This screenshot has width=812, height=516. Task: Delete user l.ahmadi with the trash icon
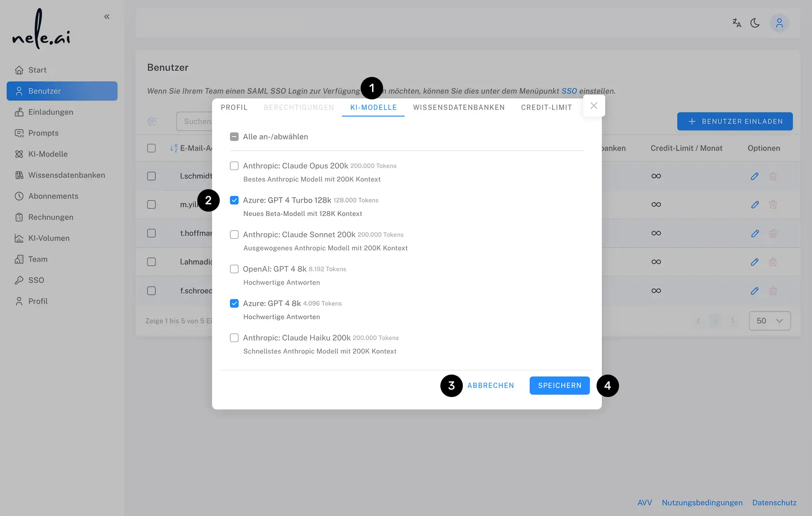pyautogui.click(x=773, y=262)
